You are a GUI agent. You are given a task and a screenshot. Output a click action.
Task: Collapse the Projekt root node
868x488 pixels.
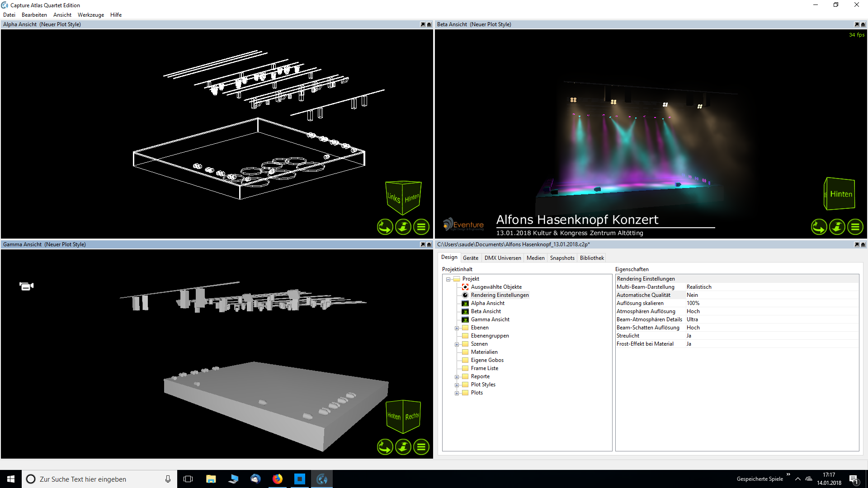pyautogui.click(x=448, y=279)
